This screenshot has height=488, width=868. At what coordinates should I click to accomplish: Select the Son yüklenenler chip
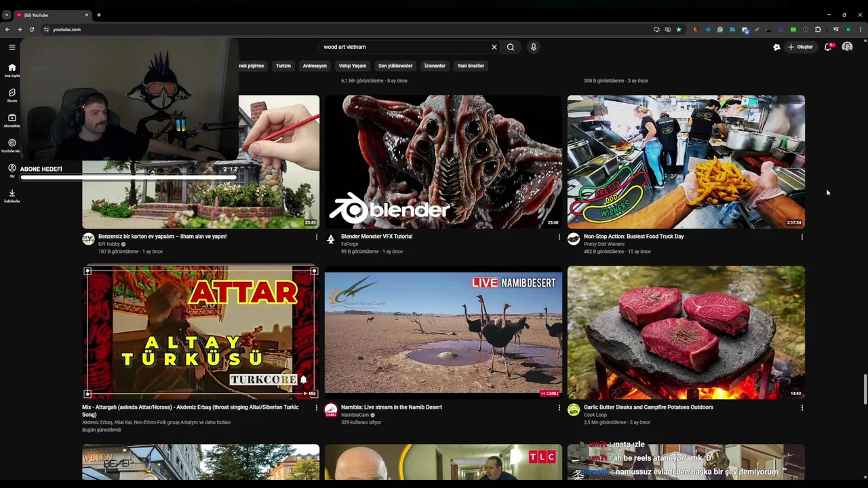tap(395, 66)
